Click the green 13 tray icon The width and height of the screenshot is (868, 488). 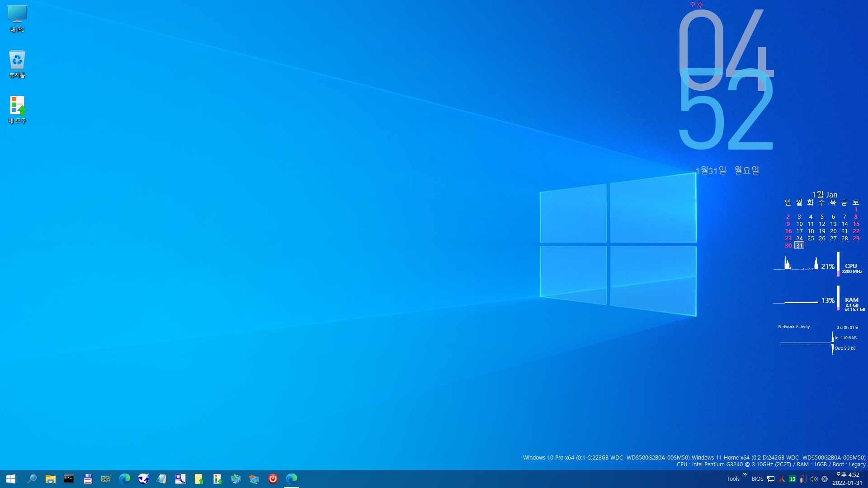[x=792, y=479]
